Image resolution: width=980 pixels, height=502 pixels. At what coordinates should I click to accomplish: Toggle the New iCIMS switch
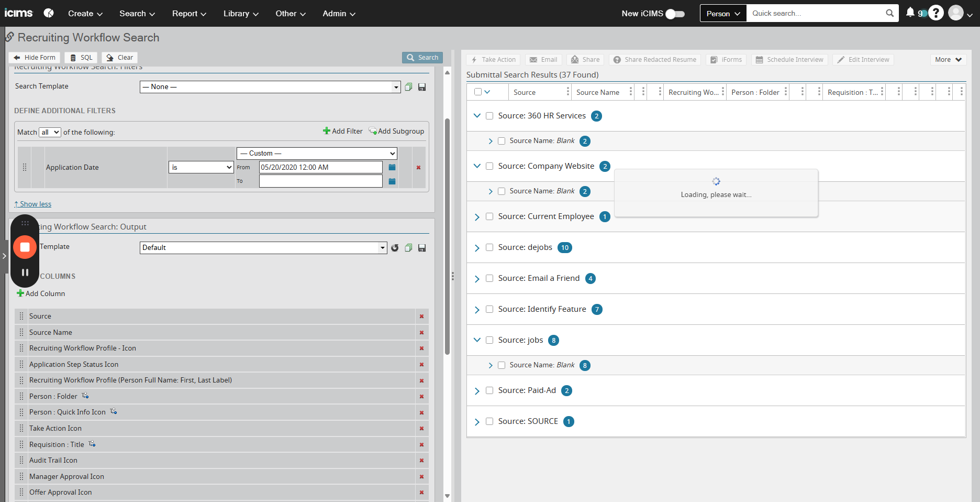675,14
